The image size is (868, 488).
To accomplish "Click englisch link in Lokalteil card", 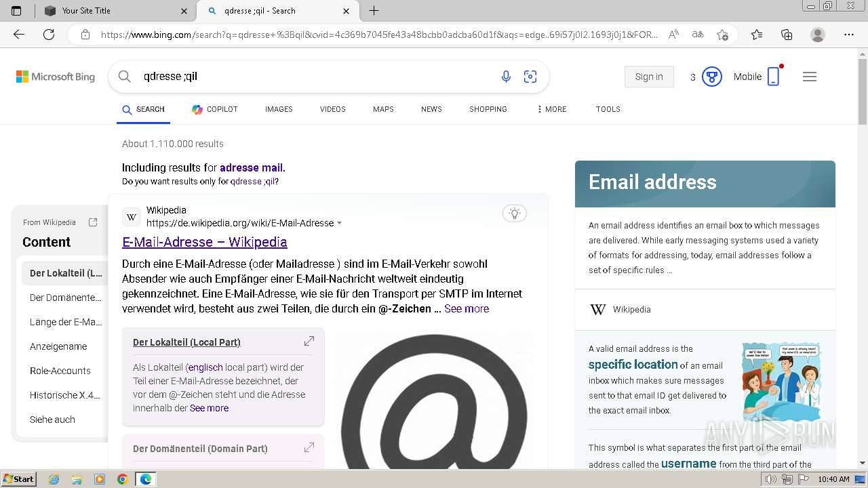I will click(x=205, y=367).
